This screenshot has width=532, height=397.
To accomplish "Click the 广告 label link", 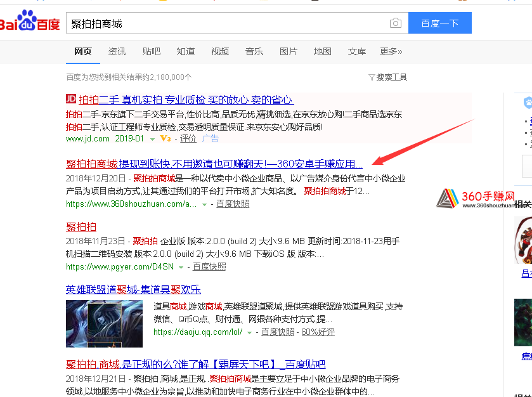I will click(211, 138).
